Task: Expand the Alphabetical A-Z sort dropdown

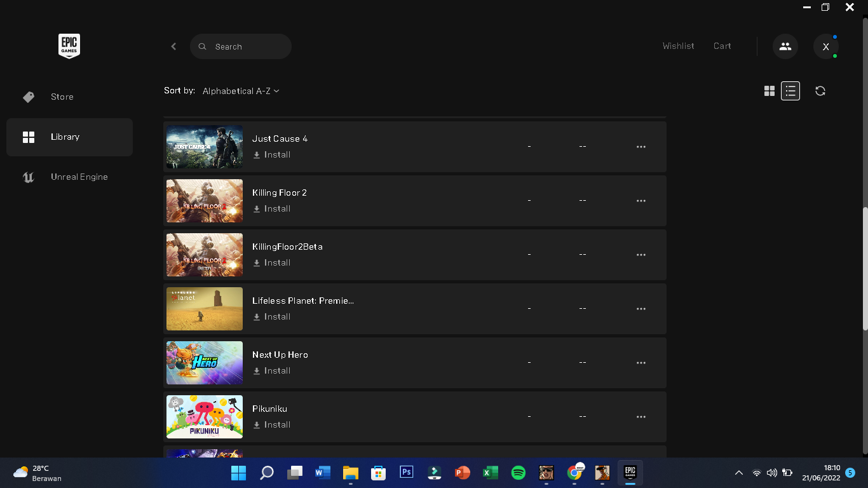Action: click(x=241, y=91)
